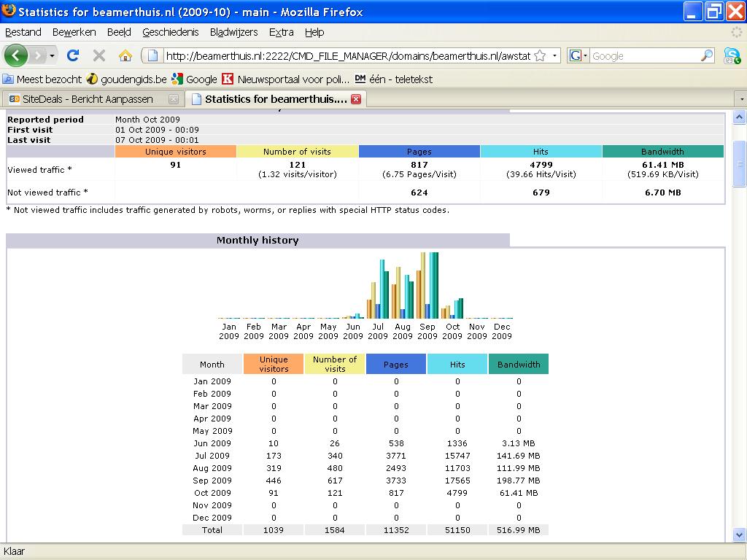Click the page identity icon in address bar

[153, 55]
